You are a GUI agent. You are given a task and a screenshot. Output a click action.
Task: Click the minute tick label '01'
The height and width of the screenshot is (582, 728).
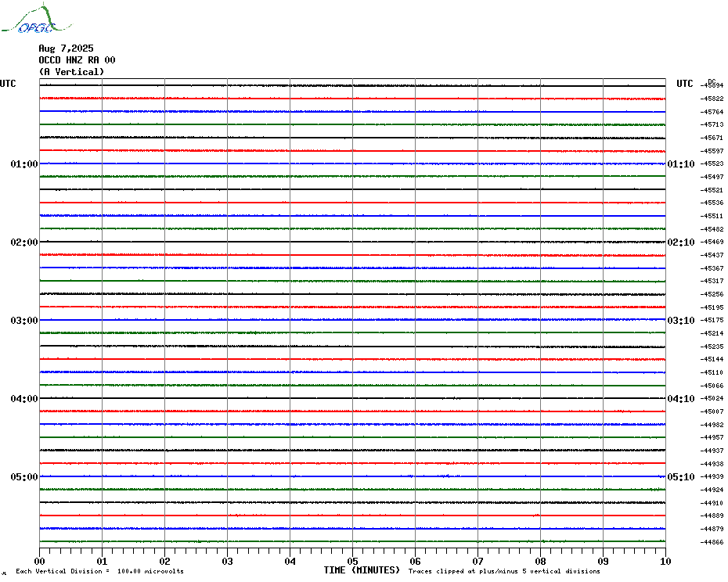[102, 561]
